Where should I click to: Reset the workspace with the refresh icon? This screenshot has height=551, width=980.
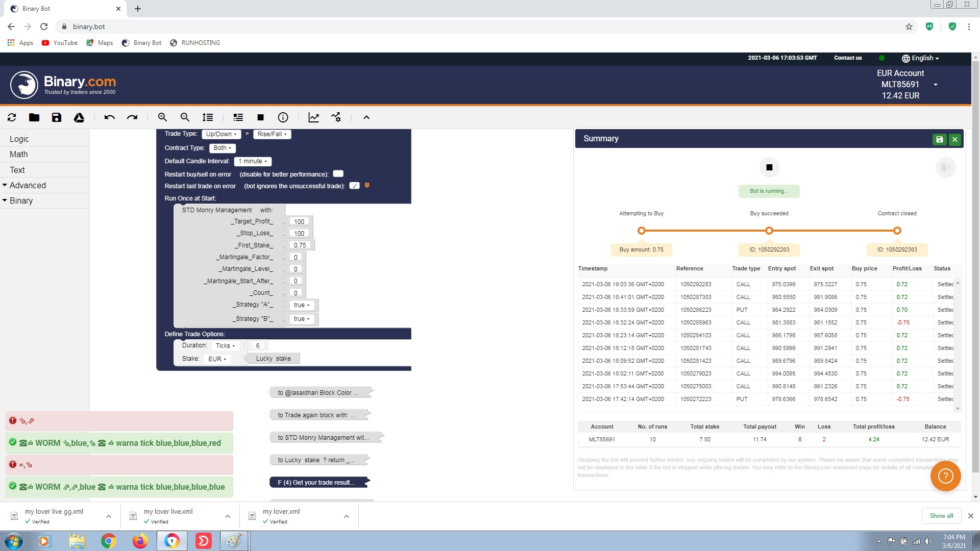tap(12, 117)
